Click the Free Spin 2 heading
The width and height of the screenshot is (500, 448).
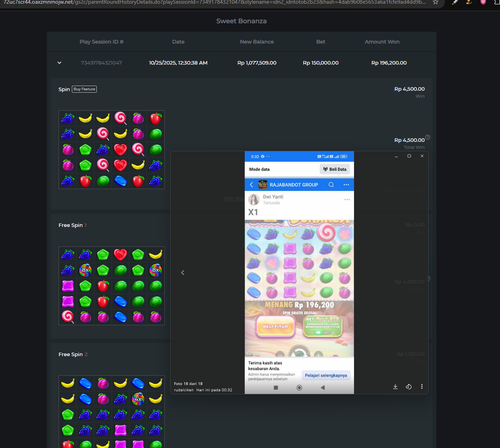(73, 354)
